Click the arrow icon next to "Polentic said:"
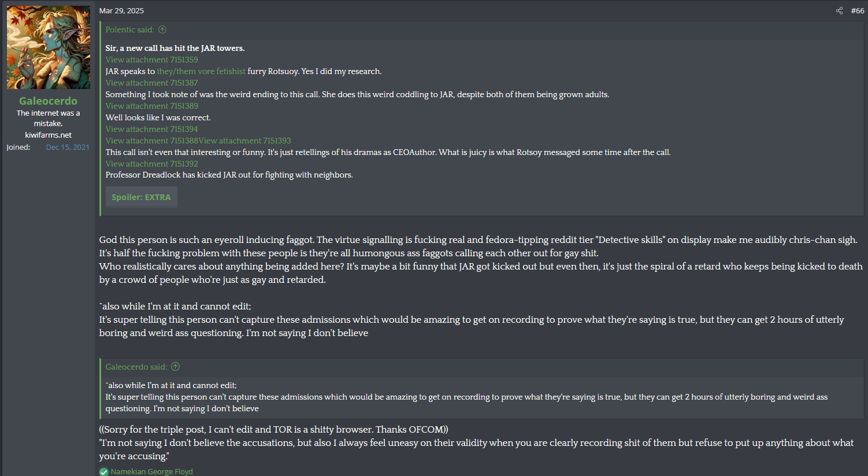 (162, 29)
